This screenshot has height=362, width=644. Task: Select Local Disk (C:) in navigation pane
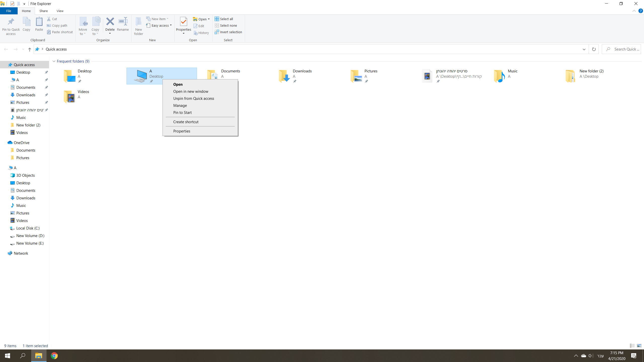coord(25,228)
